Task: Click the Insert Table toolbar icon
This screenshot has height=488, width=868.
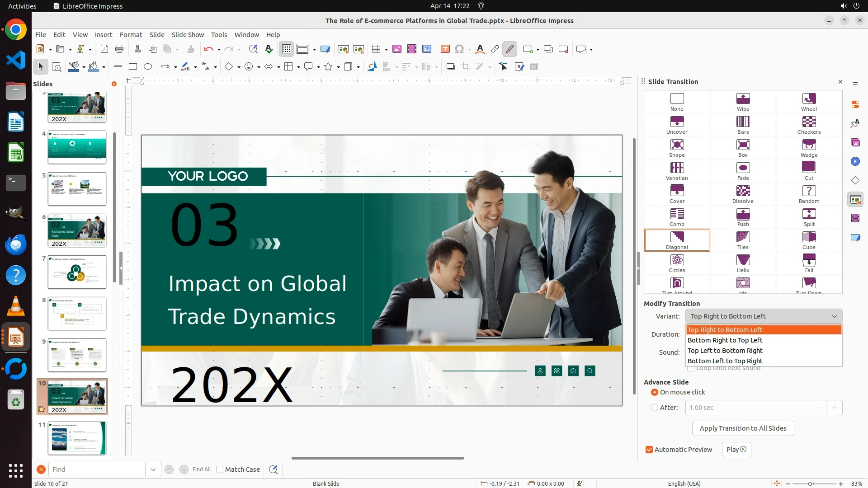Action: tap(376, 49)
